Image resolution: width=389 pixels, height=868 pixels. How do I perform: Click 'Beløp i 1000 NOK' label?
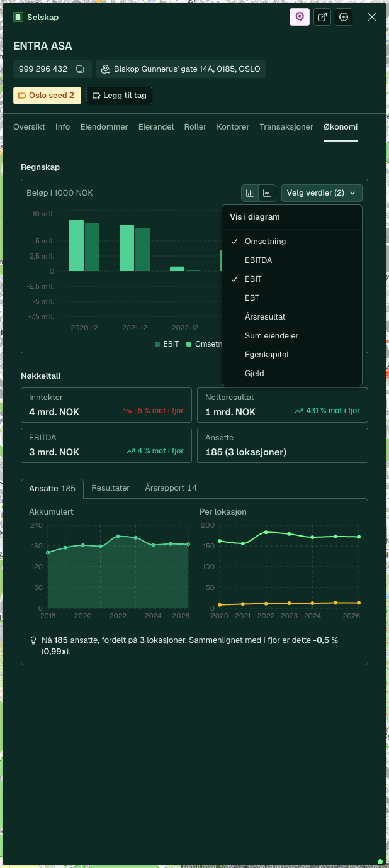pyautogui.click(x=60, y=193)
